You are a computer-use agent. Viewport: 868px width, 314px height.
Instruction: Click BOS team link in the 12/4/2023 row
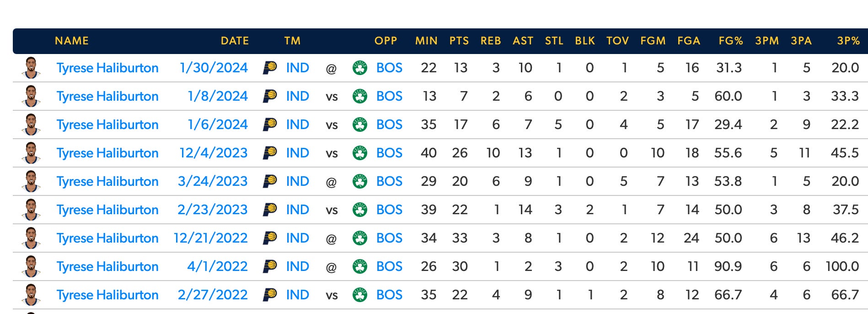pyautogui.click(x=389, y=153)
